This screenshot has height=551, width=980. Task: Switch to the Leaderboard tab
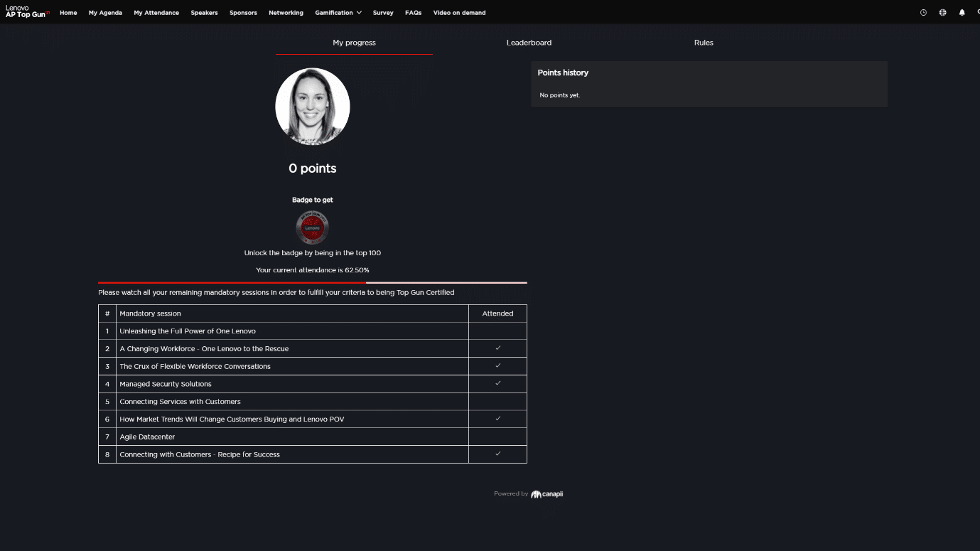click(x=529, y=43)
